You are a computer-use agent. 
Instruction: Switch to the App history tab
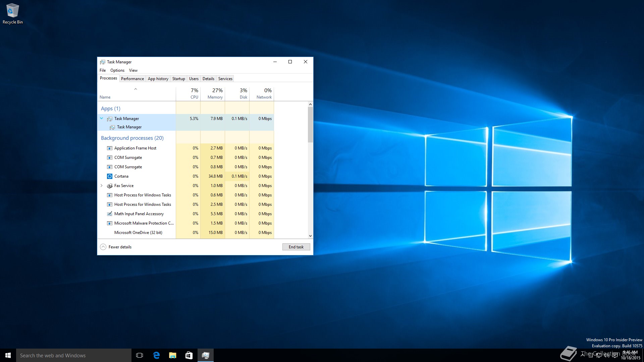point(158,79)
